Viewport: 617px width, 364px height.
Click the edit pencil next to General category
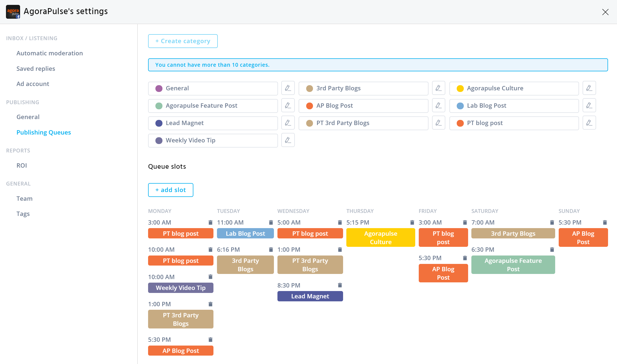[x=288, y=88]
